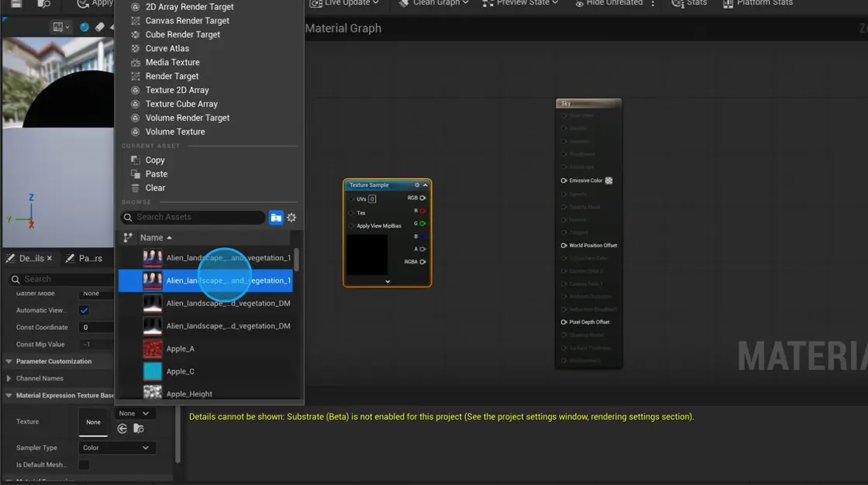Click the Use Selected Asset arrow near Texture
This screenshot has width=868, height=485.
pos(122,428)
